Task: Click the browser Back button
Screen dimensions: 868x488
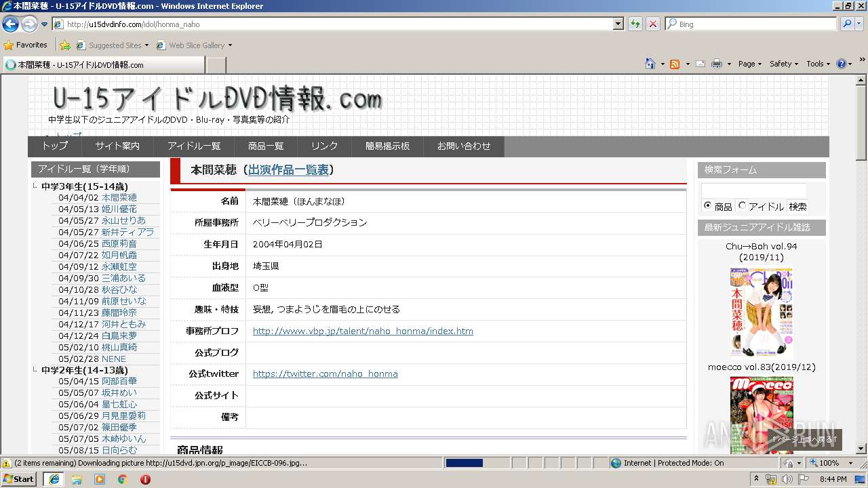Action: point(10,24)
